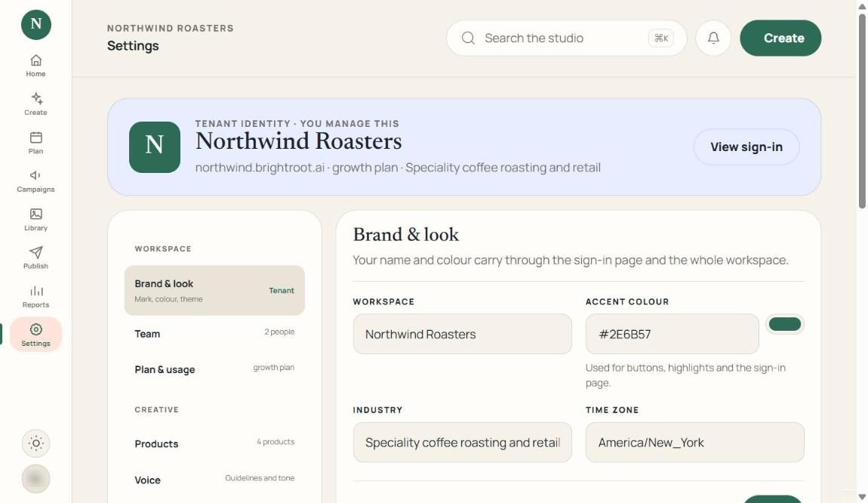Open the user avatar at sidebar bottom
This screenshot has width=868, height=503.
pyautogui.click(x=36, y=479)
